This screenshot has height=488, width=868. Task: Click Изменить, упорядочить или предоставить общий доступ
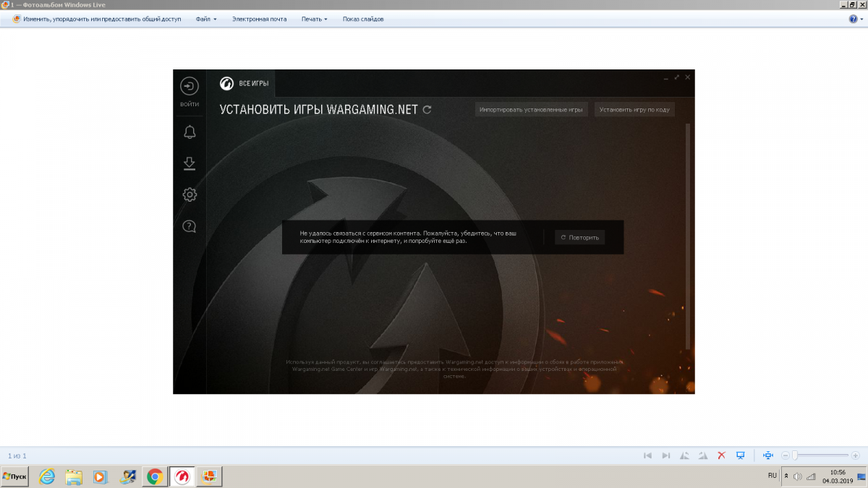click(96, 20)
